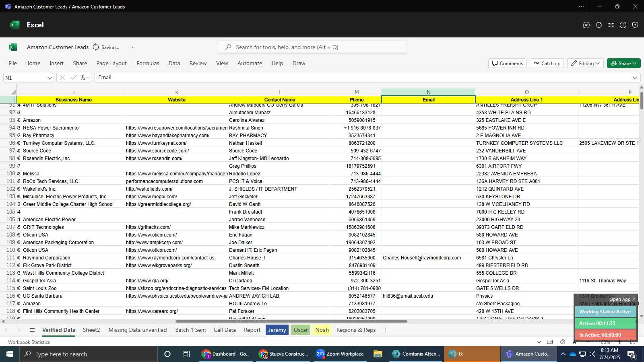
Task: Click the Catch up button
Action: pos(547,63)
